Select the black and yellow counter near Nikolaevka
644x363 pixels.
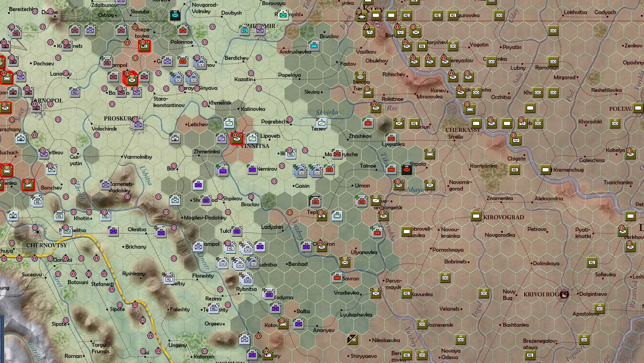352,339
